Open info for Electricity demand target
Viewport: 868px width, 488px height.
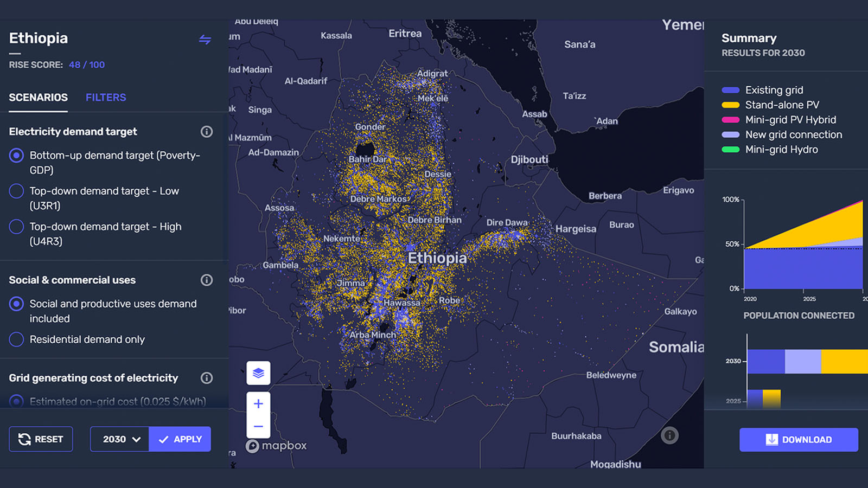click(x=206, y=132)
